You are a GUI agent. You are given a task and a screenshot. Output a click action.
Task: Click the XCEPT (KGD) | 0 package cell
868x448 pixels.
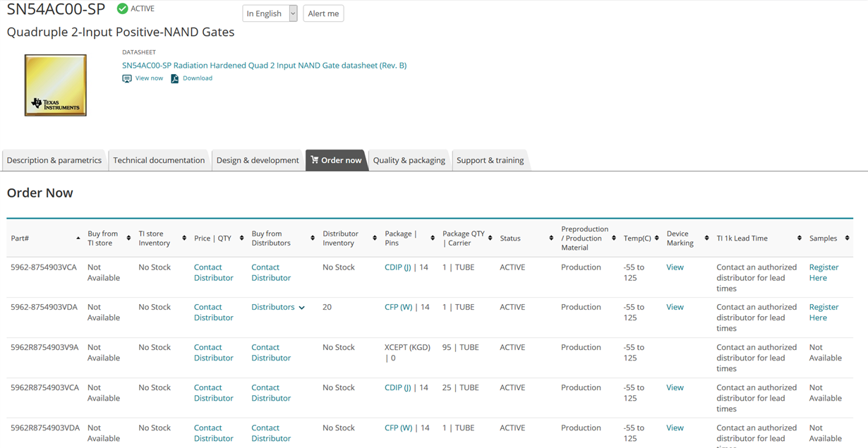pos(407,353)
